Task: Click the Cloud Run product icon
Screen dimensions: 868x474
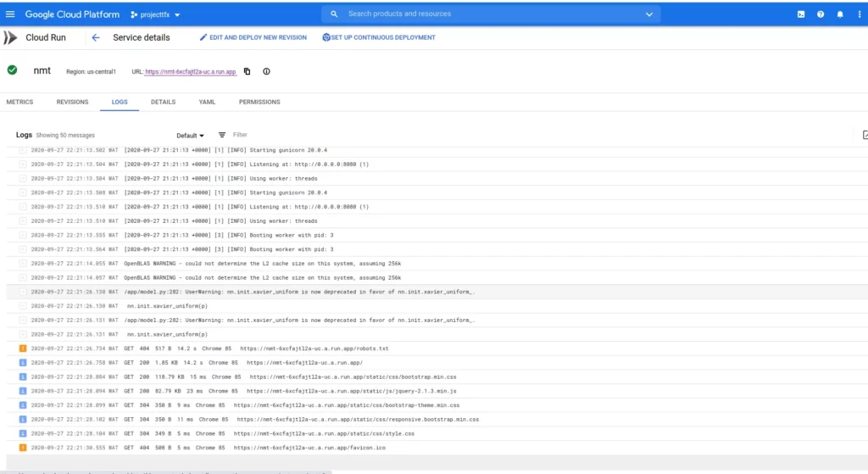Action: [x=10, y=37]
